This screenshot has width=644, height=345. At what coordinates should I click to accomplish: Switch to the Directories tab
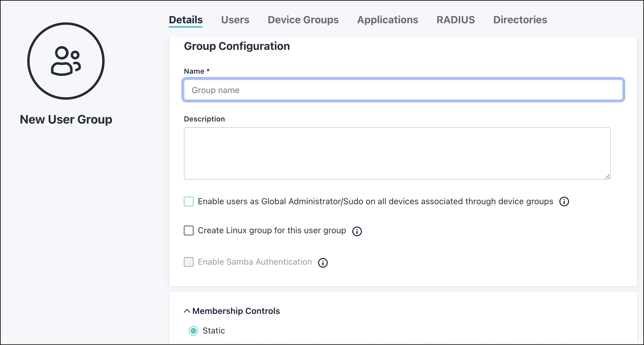(x=520, y=20)
